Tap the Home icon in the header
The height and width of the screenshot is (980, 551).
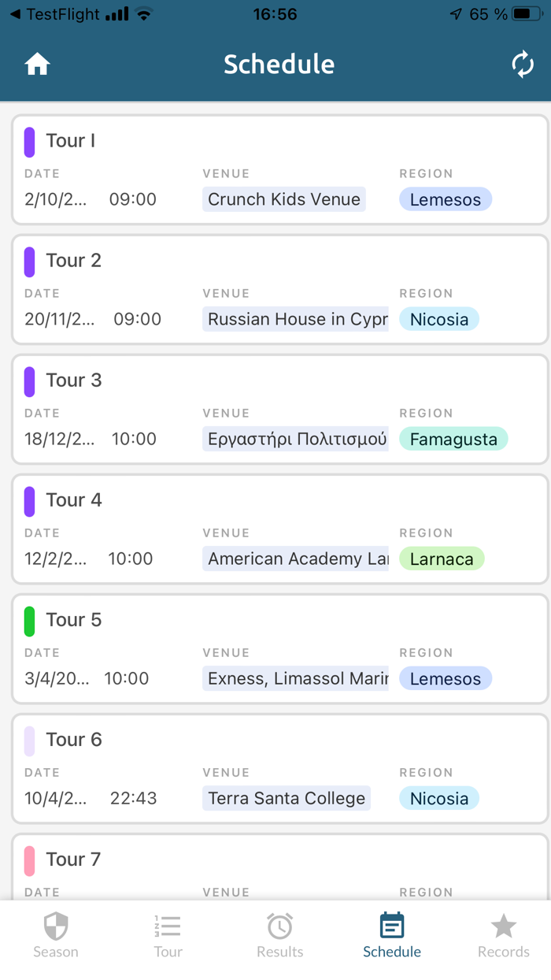tap(37, 64)
